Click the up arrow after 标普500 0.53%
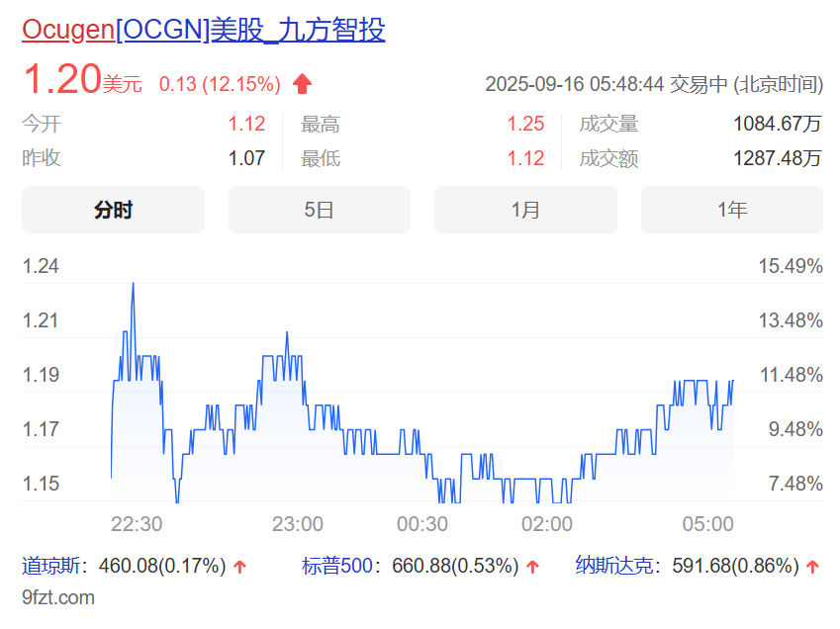Screen dimensions: 840x629 [532, 567]
